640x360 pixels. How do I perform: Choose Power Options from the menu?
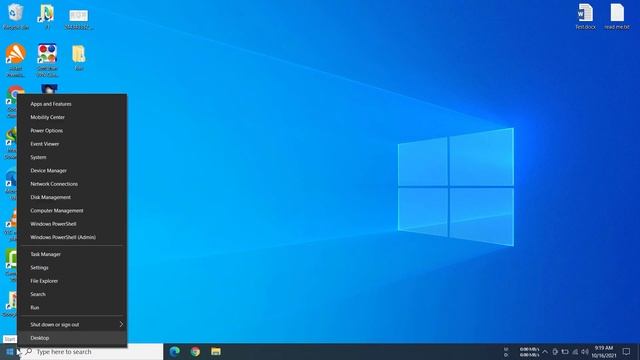pyautogui.click(x=72, y=131)
